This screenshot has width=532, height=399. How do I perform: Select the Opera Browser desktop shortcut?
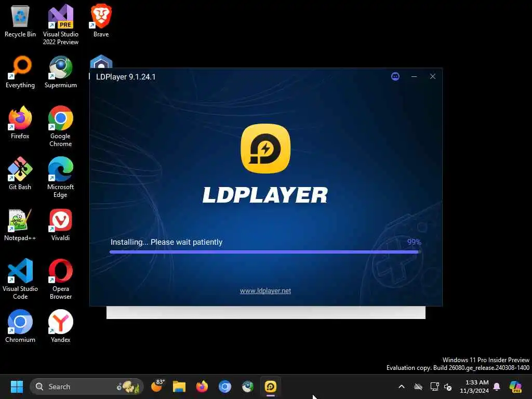(61, 279)
